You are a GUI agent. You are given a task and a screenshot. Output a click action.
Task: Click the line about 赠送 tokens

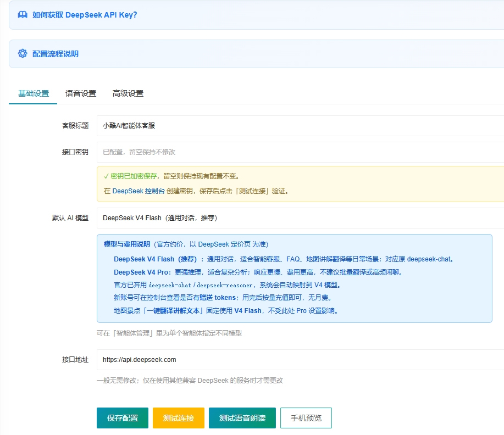click(x=223, y=298)
